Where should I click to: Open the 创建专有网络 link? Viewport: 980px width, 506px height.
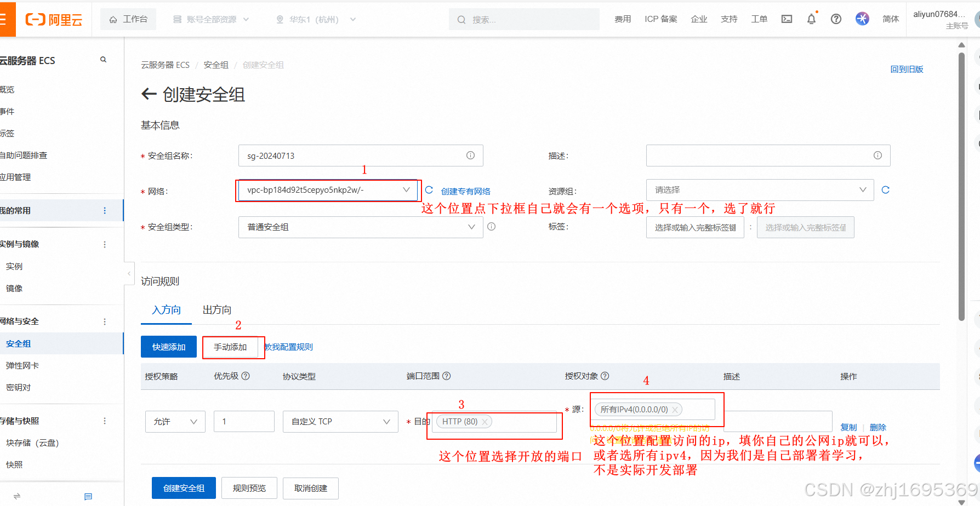coord(466,191)
